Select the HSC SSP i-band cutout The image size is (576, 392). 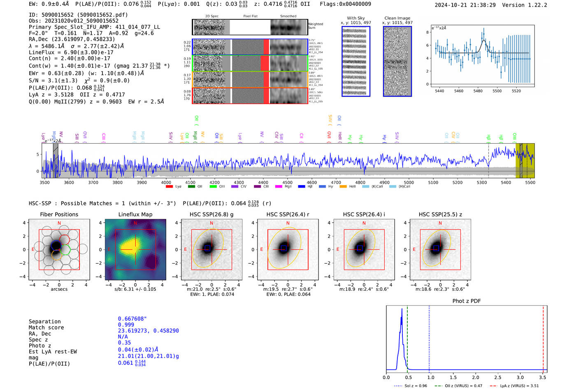[x=364, y=249]
